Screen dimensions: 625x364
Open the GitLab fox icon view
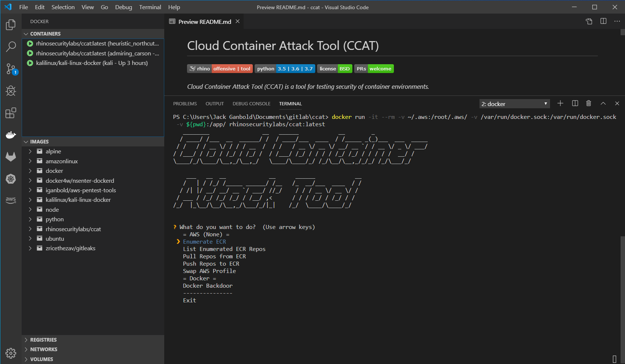11,157
